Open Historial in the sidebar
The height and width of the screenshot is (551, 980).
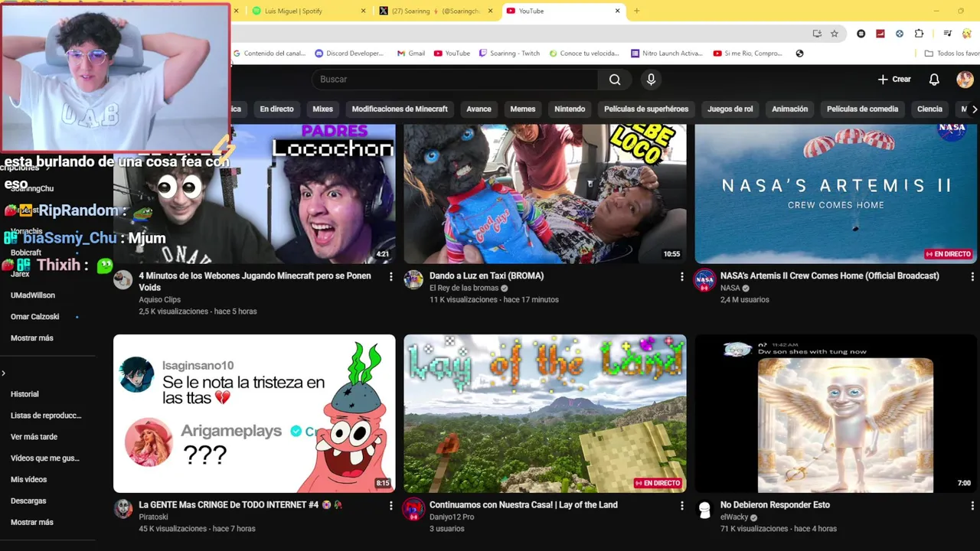click(24, 394)
